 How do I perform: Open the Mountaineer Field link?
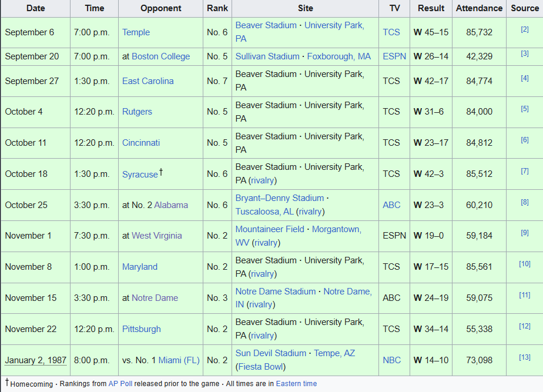tap(270, 229)
